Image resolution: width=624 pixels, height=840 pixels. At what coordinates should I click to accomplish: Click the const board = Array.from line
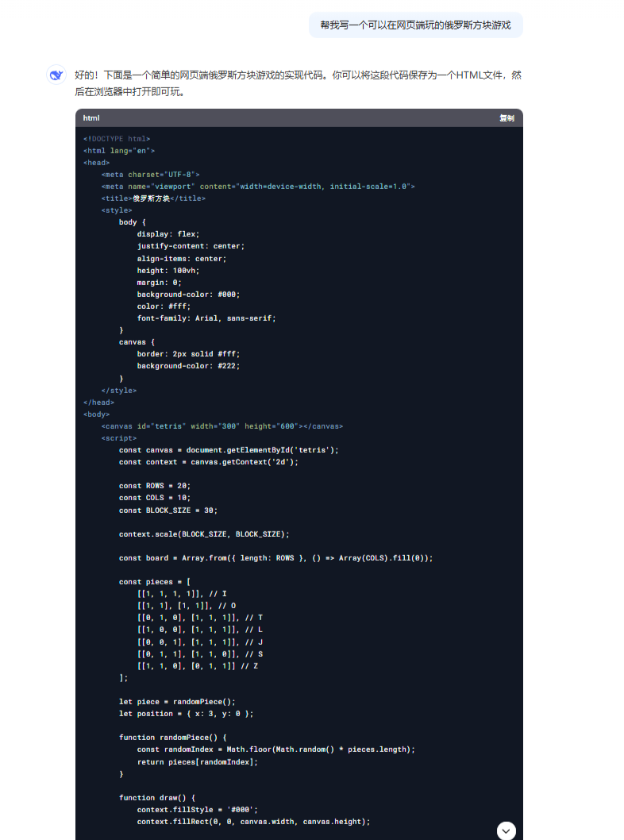[x=275, y=557]
